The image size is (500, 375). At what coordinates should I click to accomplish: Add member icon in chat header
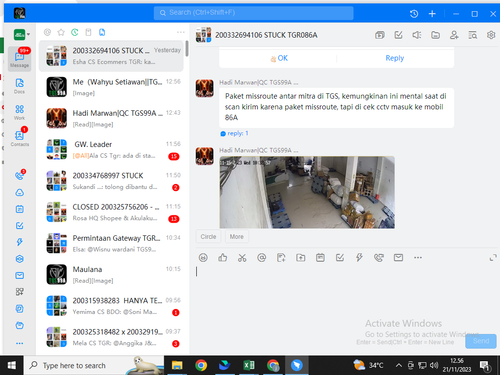454,35
